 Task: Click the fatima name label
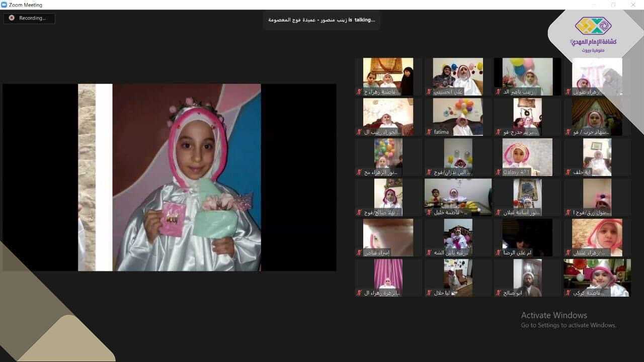[441, 132]
